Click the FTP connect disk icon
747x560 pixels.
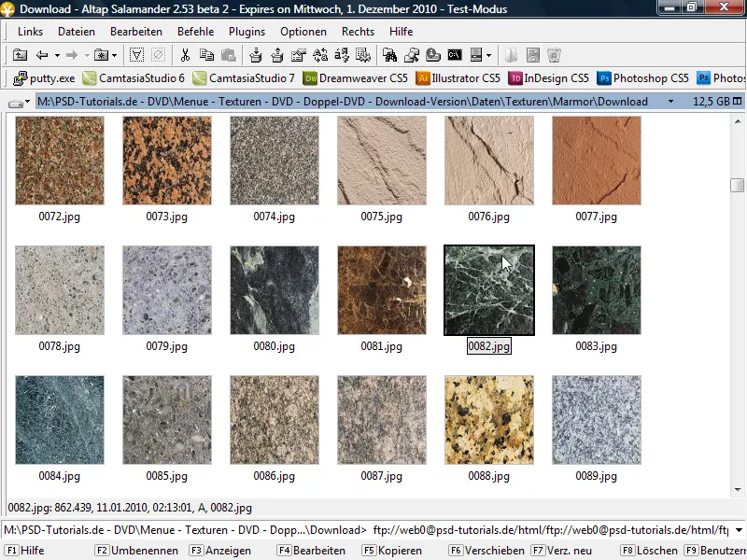(433, 55)
